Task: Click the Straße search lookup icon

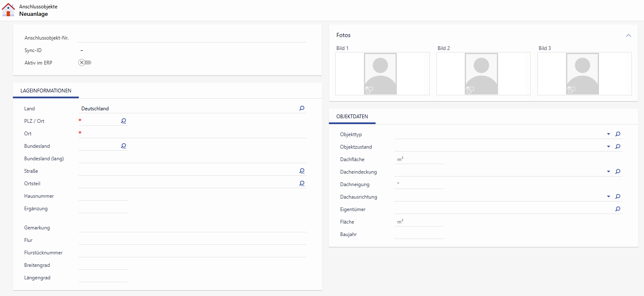Action: point(302,171)
